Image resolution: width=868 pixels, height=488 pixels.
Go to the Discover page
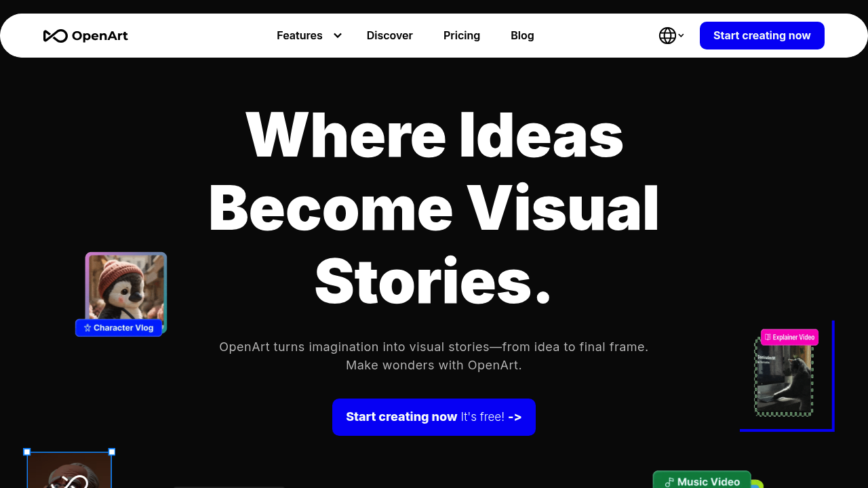pos(390,35)
